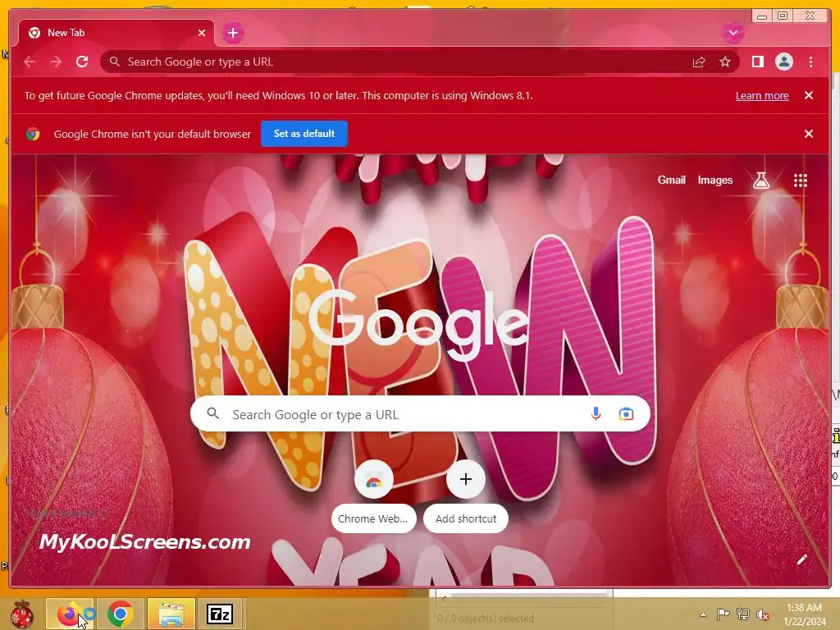
Task: Open the Chrome three-dot menu
Action: 810,62
